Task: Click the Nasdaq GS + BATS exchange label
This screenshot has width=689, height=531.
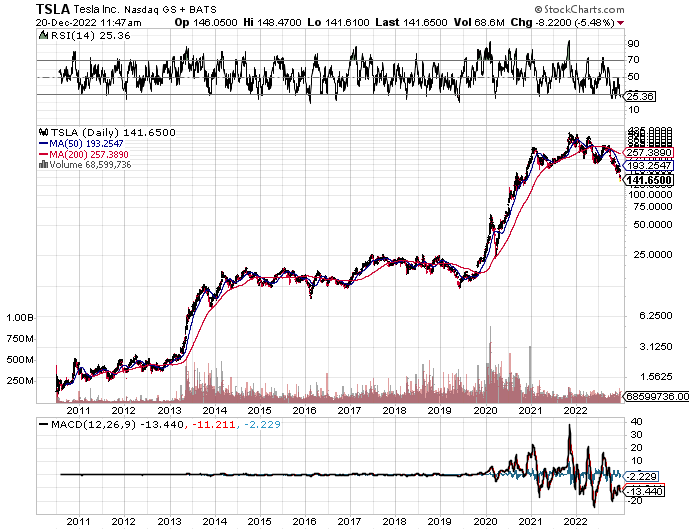Action: [170, 9]
